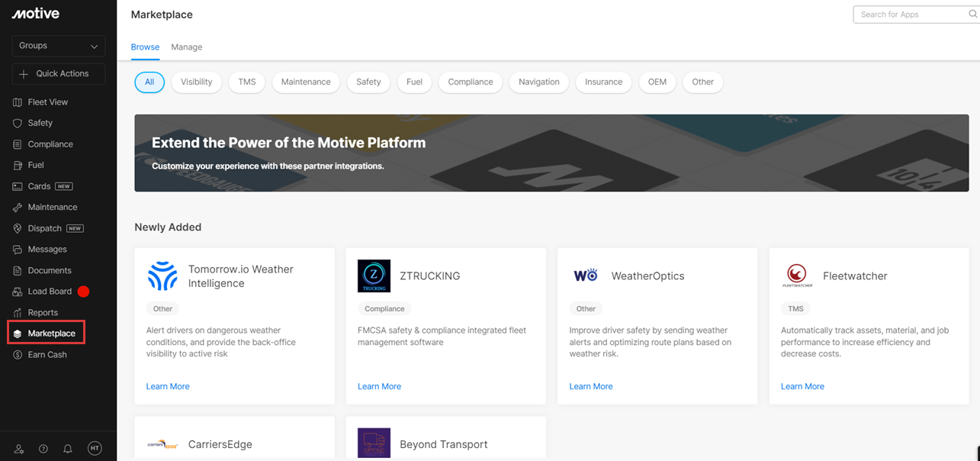
Task: Open Fleet View map icon in sidebar
Action: click(x=18, y=102)
